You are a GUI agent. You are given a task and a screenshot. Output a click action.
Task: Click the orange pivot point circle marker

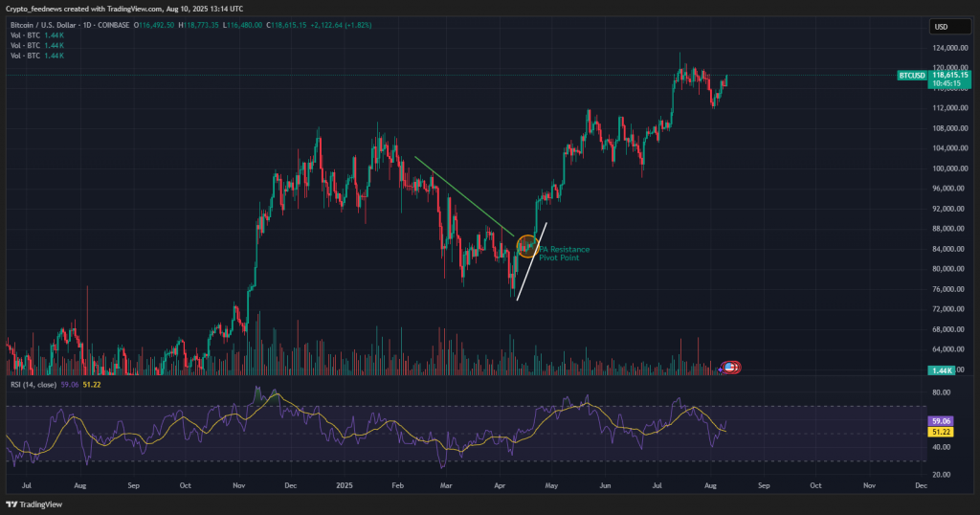526,246
